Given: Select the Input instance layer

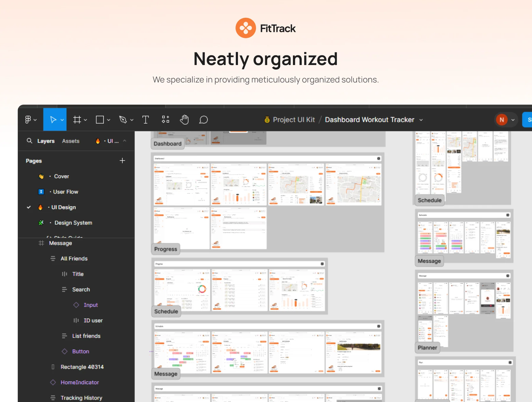Looking at the screenshot, I should coord(90,305).
